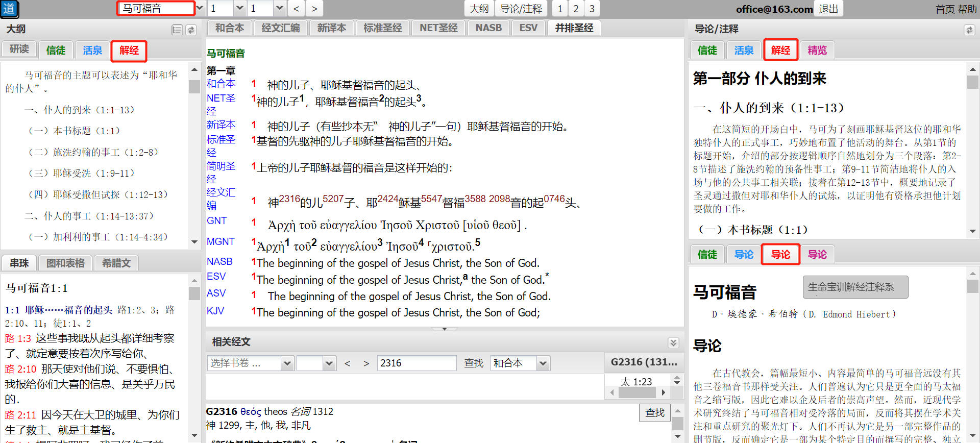The image size is (980, 443).
Task: Open the 马可福音 book dropdown
Action: coord(200,8)
